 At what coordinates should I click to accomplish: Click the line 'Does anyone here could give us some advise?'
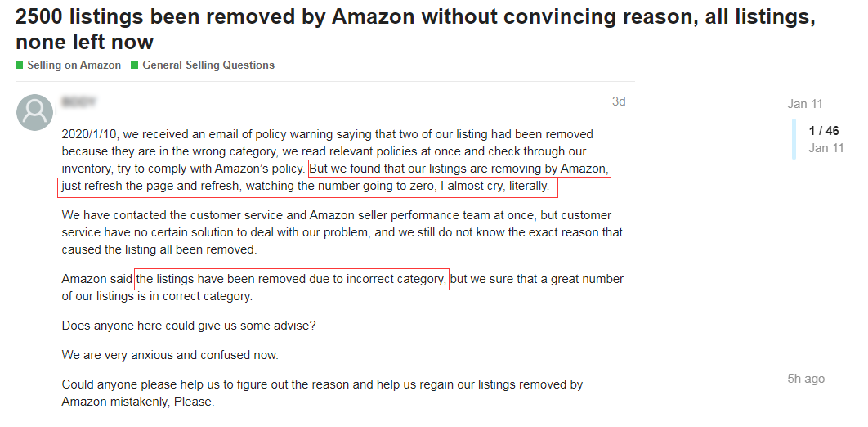(x=189, y=326)
